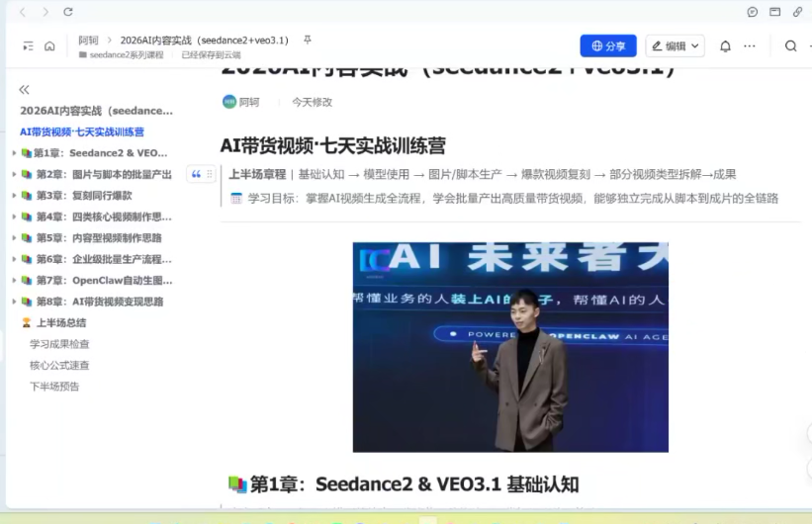Reload the page with refresh icon
The height and width of the screenshot is (524, 812).
tap(68, 12)
